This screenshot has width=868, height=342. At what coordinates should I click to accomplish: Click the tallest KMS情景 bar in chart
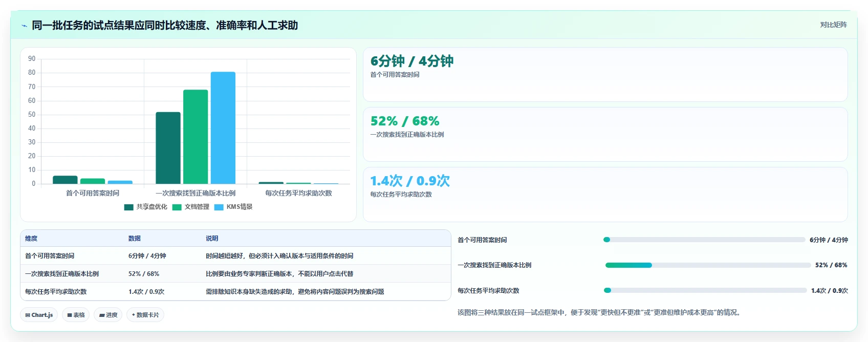223,128
